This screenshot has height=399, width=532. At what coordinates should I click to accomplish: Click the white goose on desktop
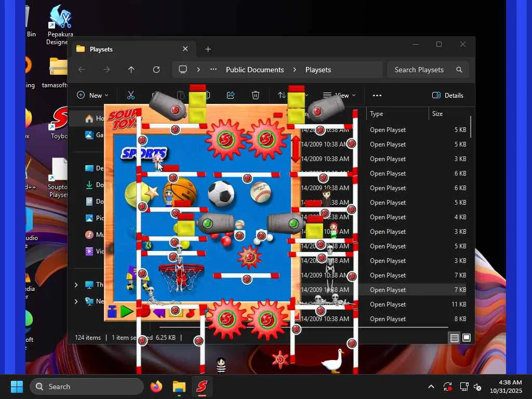333,362
